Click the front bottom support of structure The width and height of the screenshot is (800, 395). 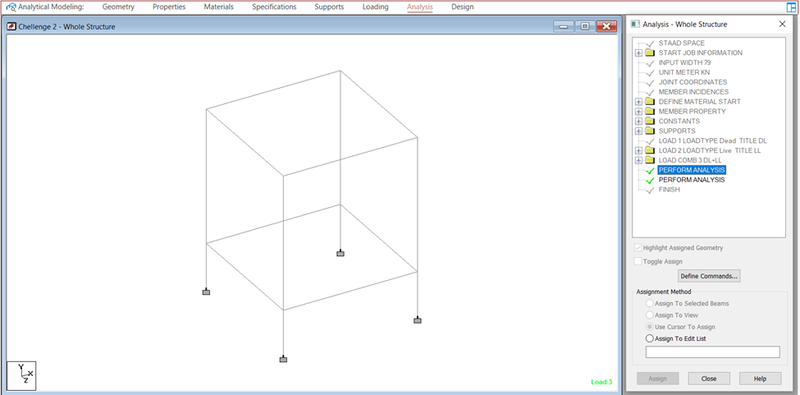[x=283, y=359]
